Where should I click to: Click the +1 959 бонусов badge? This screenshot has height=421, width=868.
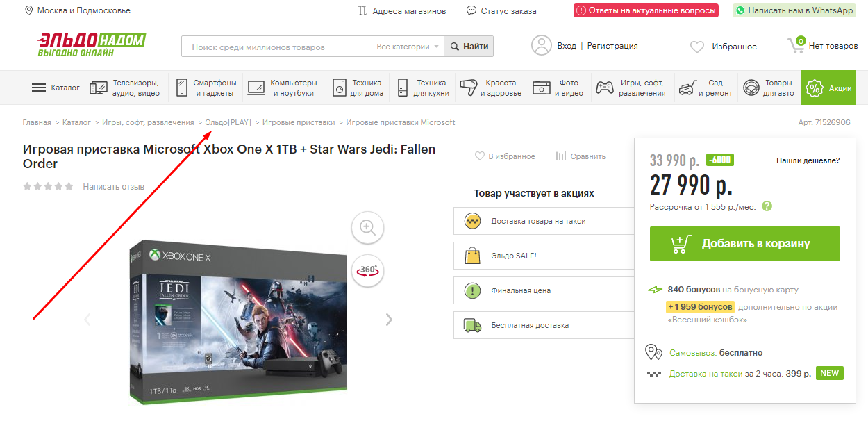point(700,307)
